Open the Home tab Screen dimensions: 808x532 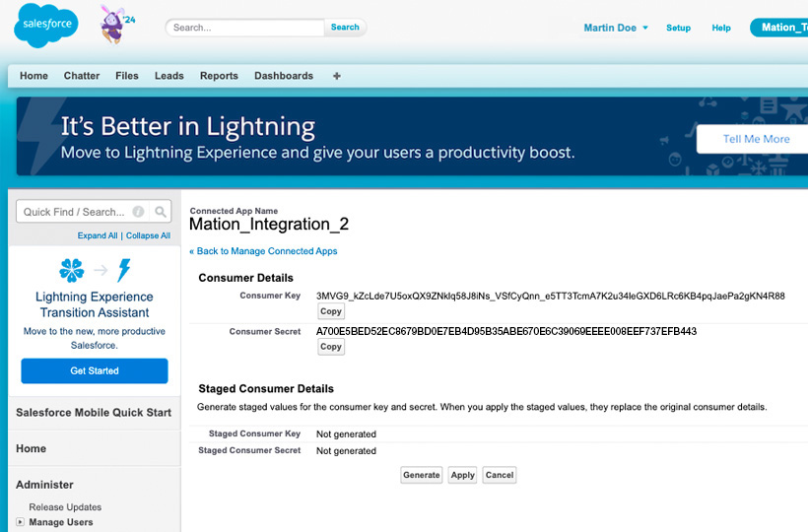[34, 76]
